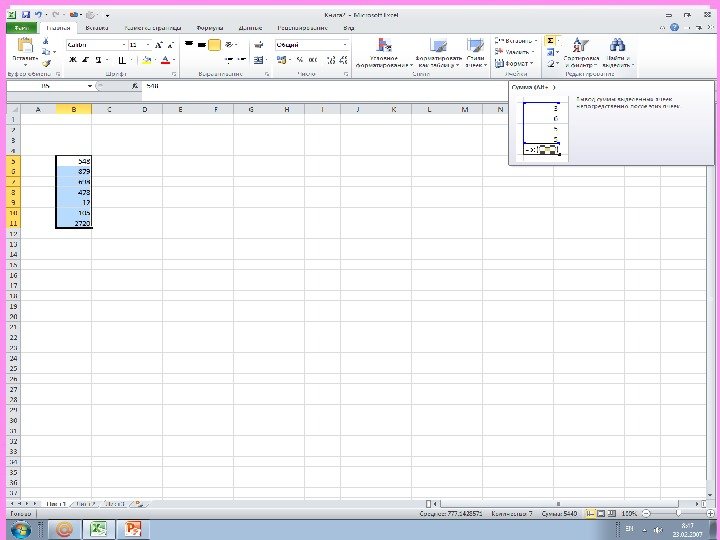Image resolution: width=720 pixels, height=540 pixels.
Task: Click the Find and Select binoculars icon
Action: [x=617, y=45]
